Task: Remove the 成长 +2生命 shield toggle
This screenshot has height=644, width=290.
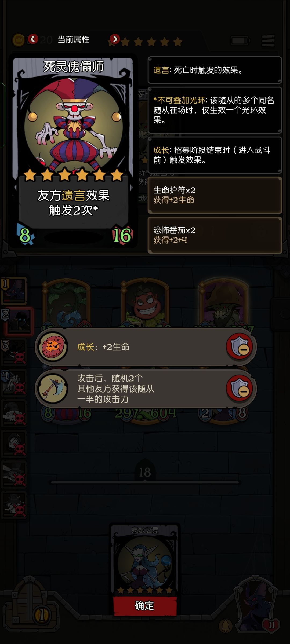Action: [239, 346]
